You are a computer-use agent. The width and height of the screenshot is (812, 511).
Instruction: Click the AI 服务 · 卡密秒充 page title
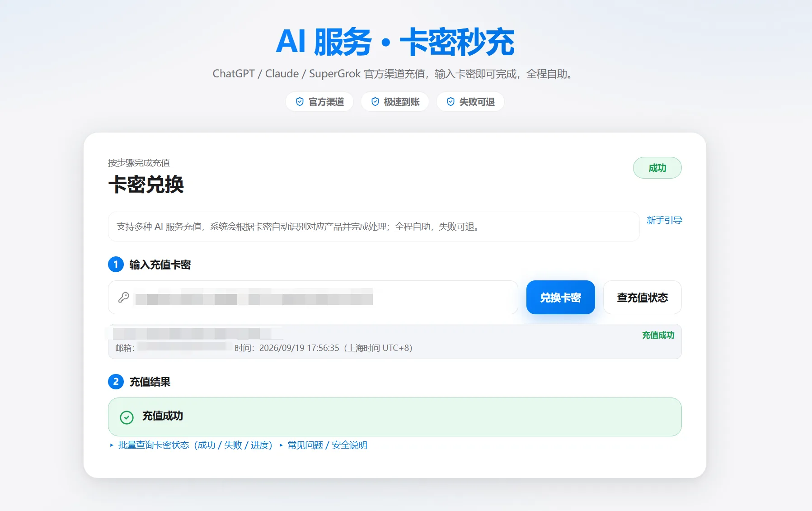(395, 42)
